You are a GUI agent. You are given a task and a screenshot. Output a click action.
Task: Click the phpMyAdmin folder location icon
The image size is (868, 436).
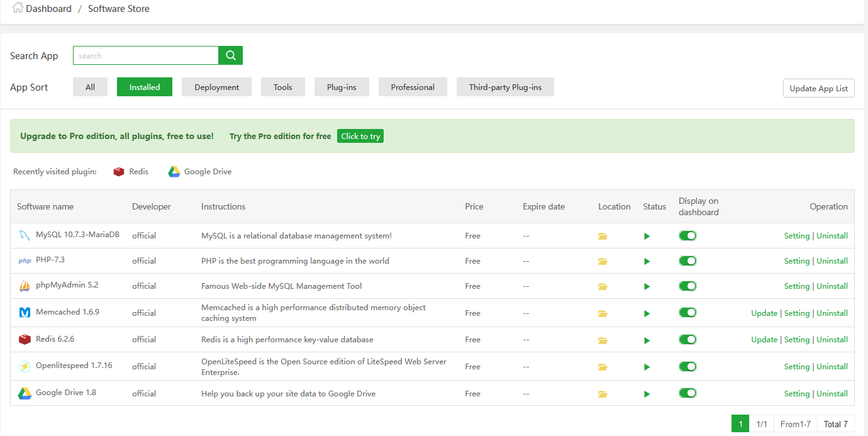(603, 286)
